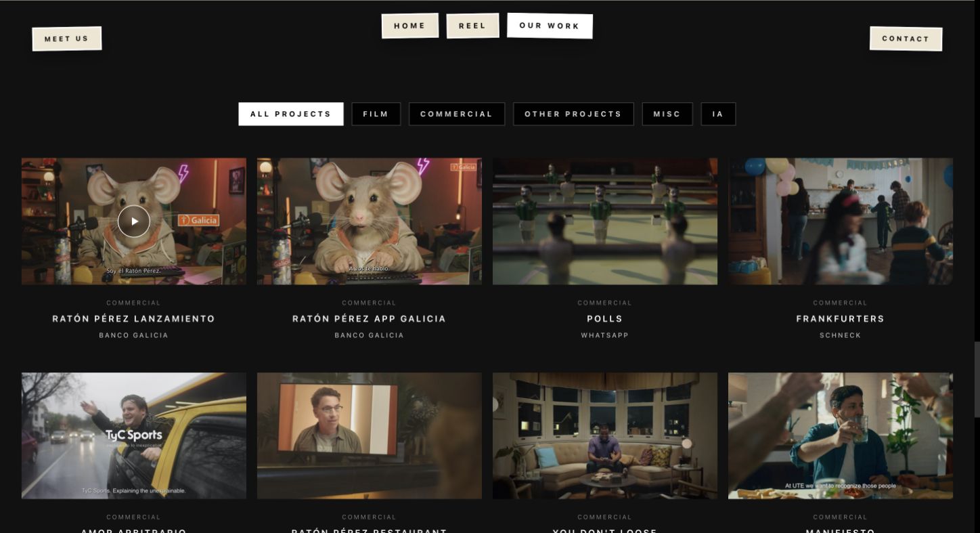Viewport: 980px width, 533px height.
Task: Click the Ratón Pérez Lanzamiento title
Action: pos(134,319)
